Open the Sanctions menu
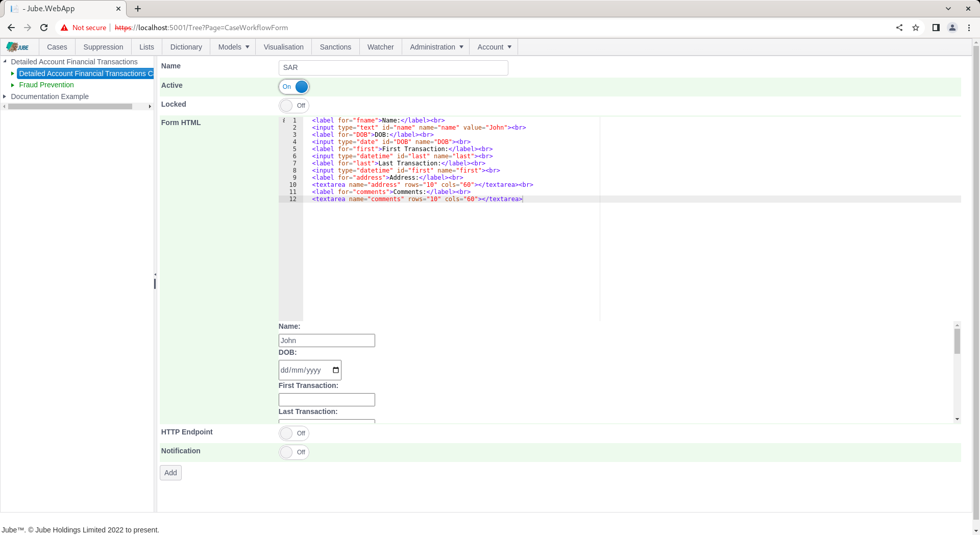The height and width of the screenshot is (535, 980). [x=335, y=47]
